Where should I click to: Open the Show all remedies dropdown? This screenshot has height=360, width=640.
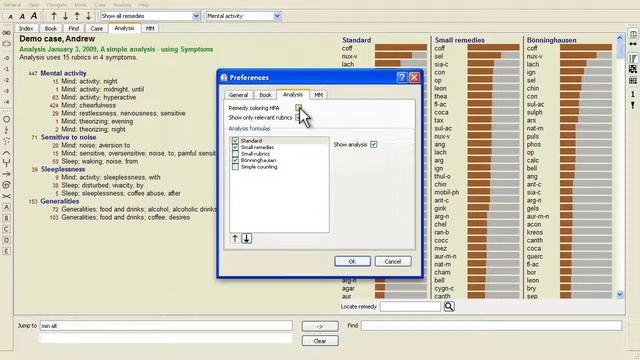pos(196,16)
